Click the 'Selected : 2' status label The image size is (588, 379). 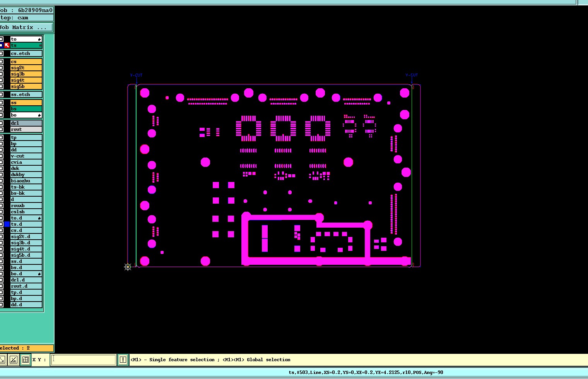click(x=26, y=348)
